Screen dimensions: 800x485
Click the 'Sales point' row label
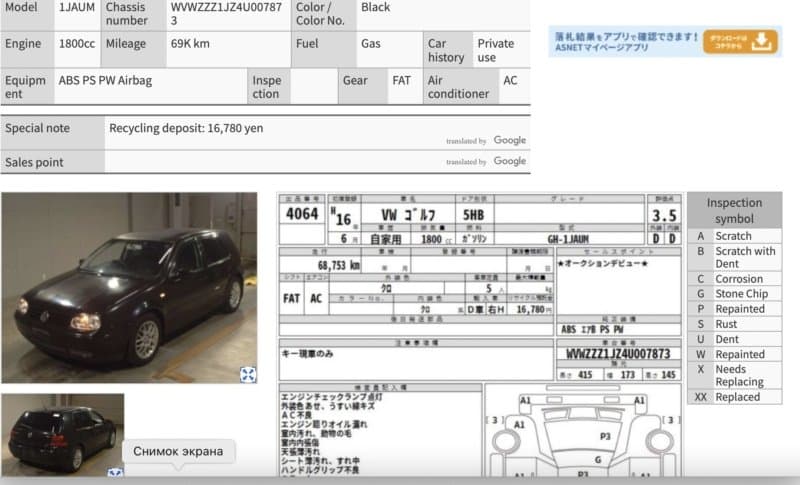coord(34,162)
